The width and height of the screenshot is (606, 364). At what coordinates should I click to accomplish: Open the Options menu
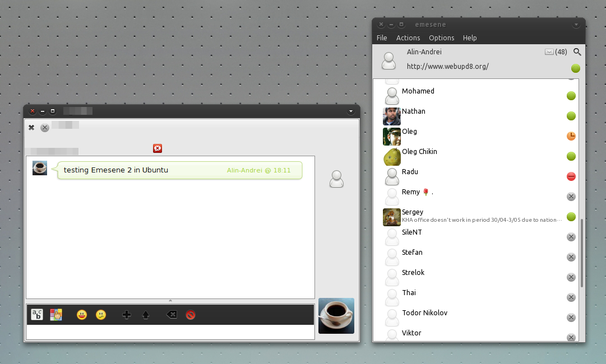[x=441, y=38]
